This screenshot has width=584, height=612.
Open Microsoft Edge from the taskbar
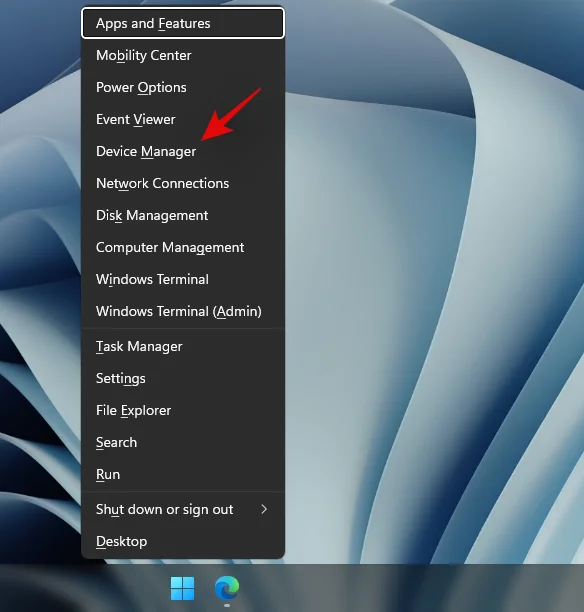pyautogui.click(x=227, y=587)
